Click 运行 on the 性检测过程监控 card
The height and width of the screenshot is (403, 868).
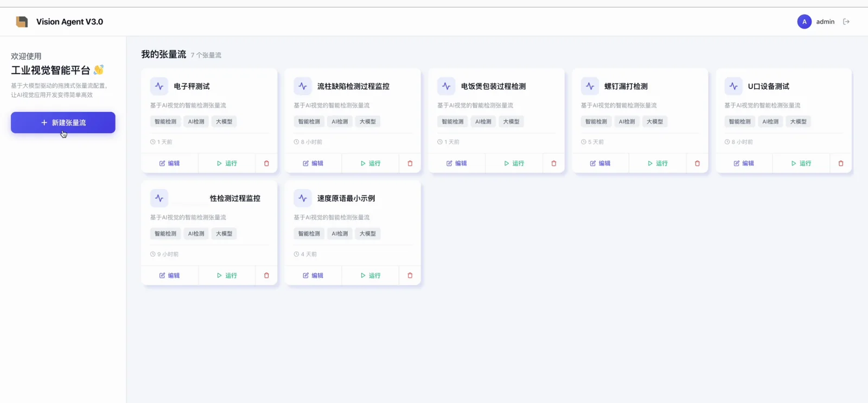point(227,275)
